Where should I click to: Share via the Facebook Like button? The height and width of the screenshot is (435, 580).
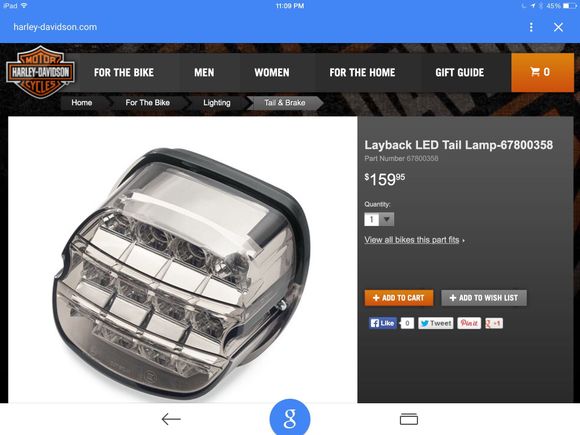pos(382,323)
